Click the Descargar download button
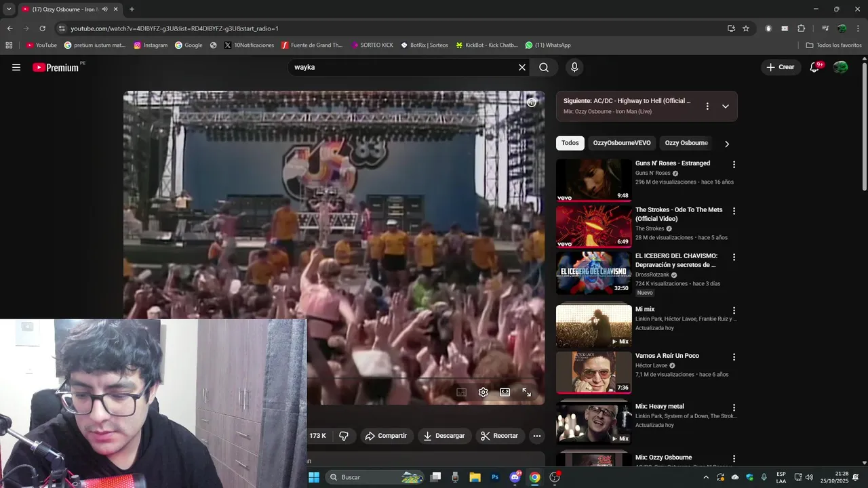The image size is (868, 488). coord(444,436)
